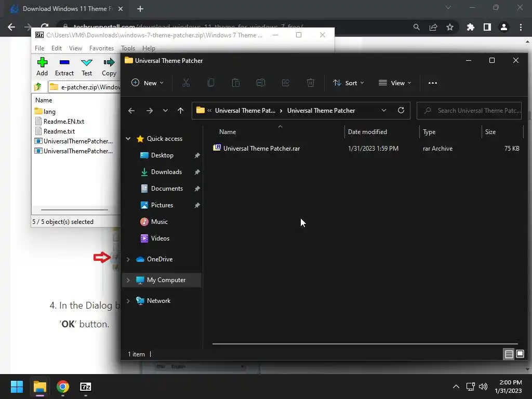532x399 pixels.
Task: Go back in Explorer navigation
Action: [x=131, y=111]
